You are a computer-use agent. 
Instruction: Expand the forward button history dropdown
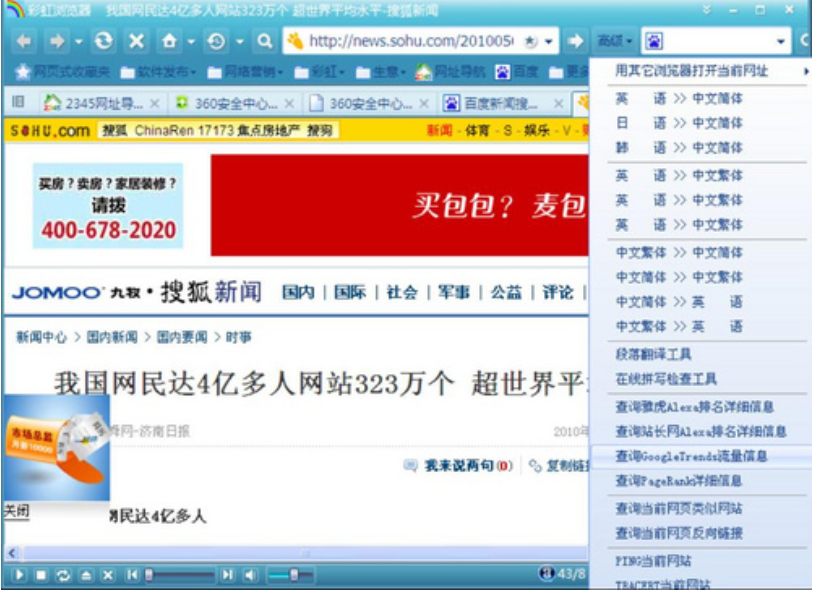tap(78, 41)
